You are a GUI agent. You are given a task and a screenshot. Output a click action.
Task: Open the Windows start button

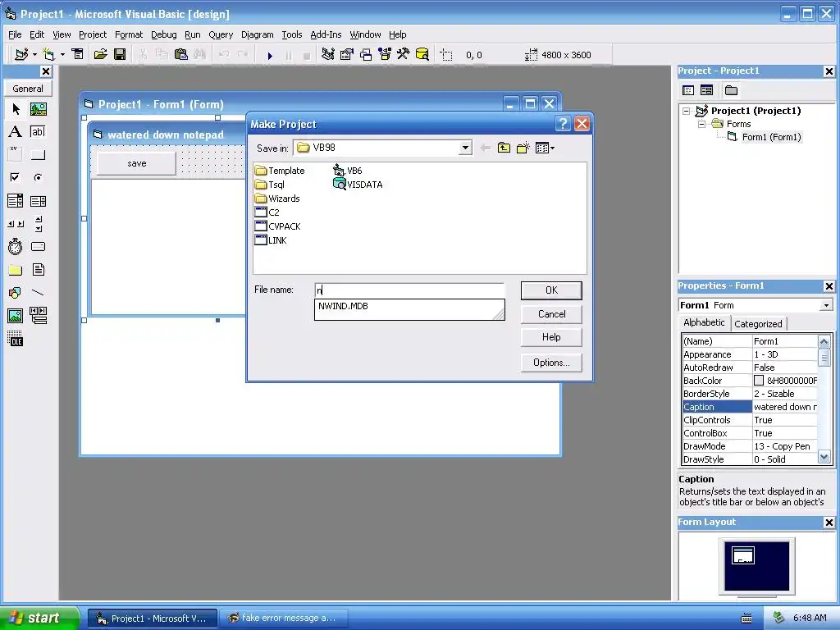(39, 618)
